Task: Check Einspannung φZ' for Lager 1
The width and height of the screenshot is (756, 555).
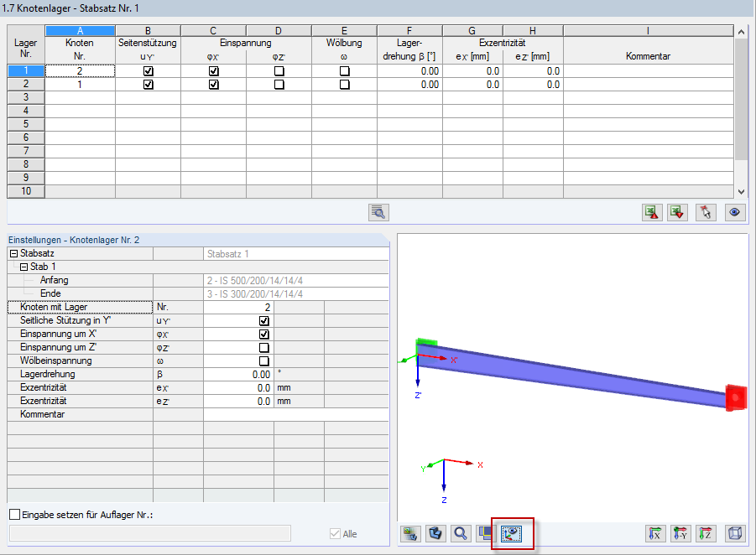Action: pos(279,70)
